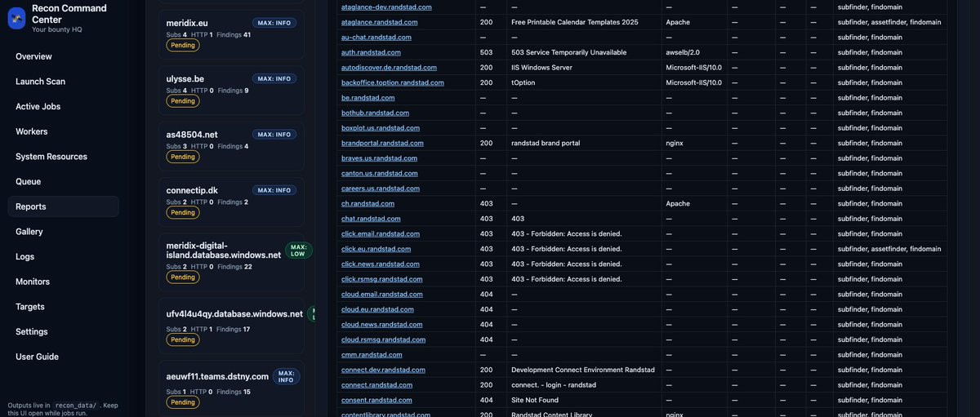Click the Recon Command Center logo icon
Screen dimensions: 980x417
pos(16,18)
